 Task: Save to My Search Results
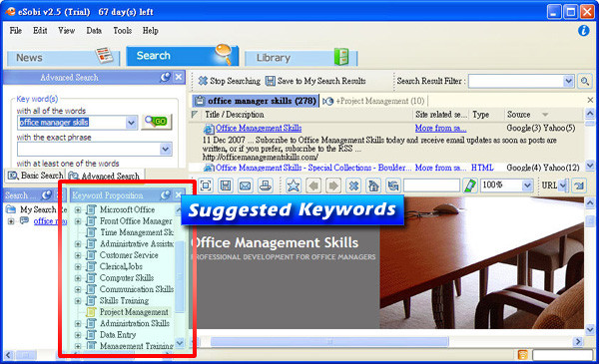[x=315, y=81]
